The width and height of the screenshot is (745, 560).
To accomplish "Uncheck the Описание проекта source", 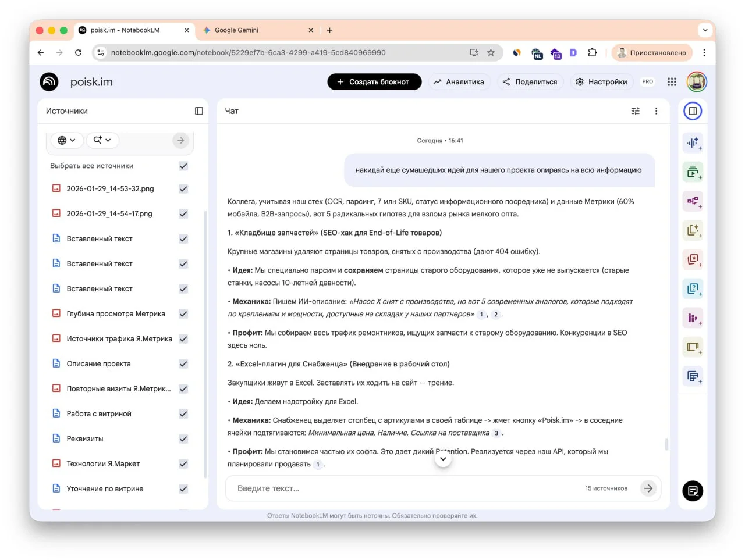I will pos(183,364).
